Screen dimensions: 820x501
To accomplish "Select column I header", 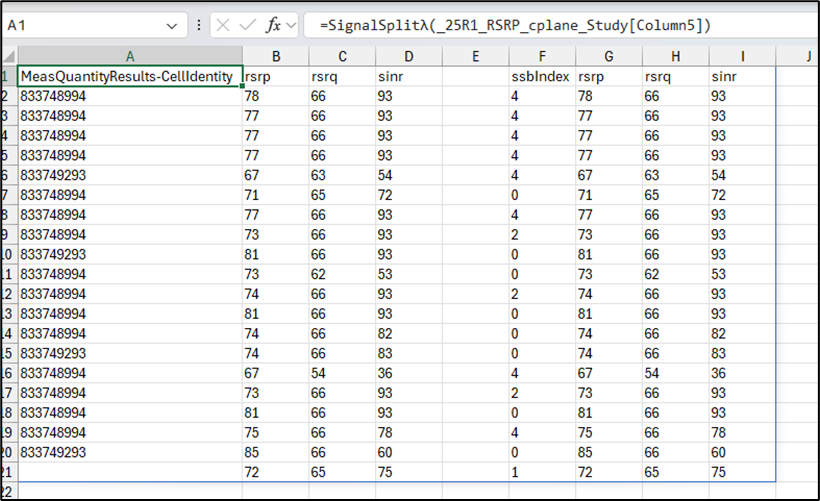I will (742, 56).
